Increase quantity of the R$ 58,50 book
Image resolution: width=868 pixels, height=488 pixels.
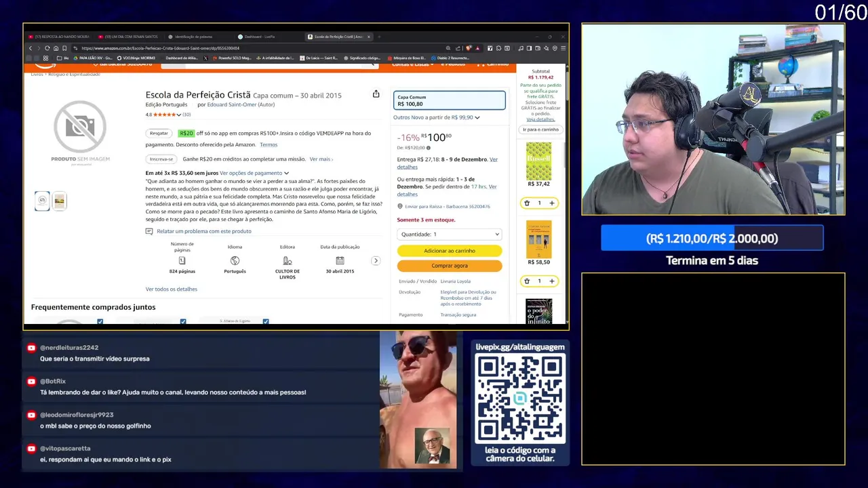(x=552, y=281)
